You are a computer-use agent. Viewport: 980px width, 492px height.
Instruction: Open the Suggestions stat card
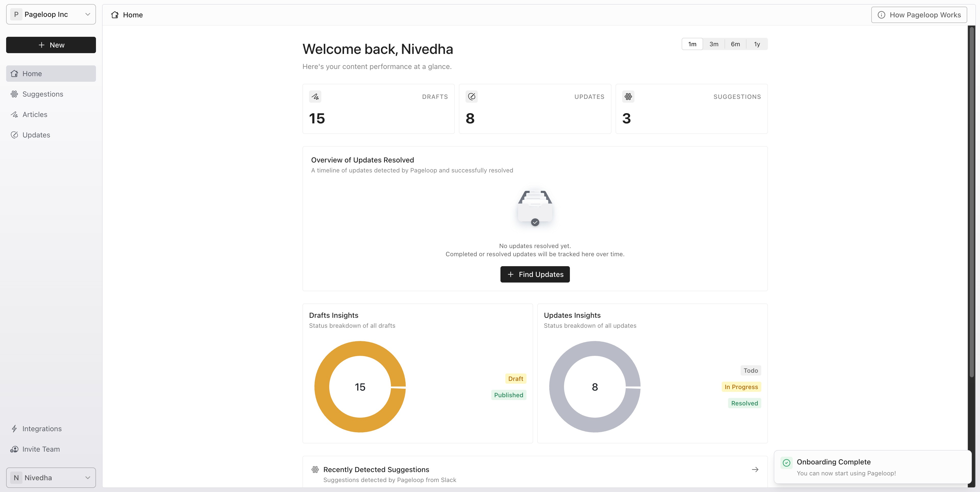(691, 109)
